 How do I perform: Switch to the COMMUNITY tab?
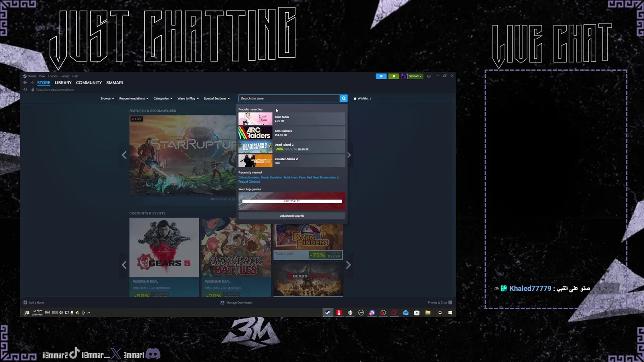pyautogui.click(x=89, y=83)
